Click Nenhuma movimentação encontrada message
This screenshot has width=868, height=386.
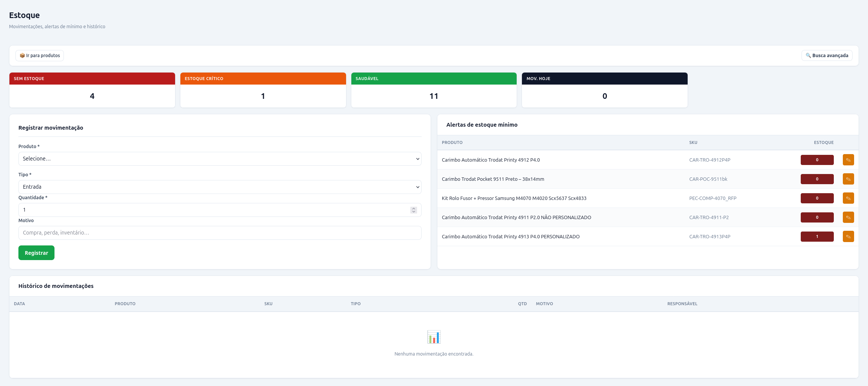pyautogui.click(x=434, y=354)
